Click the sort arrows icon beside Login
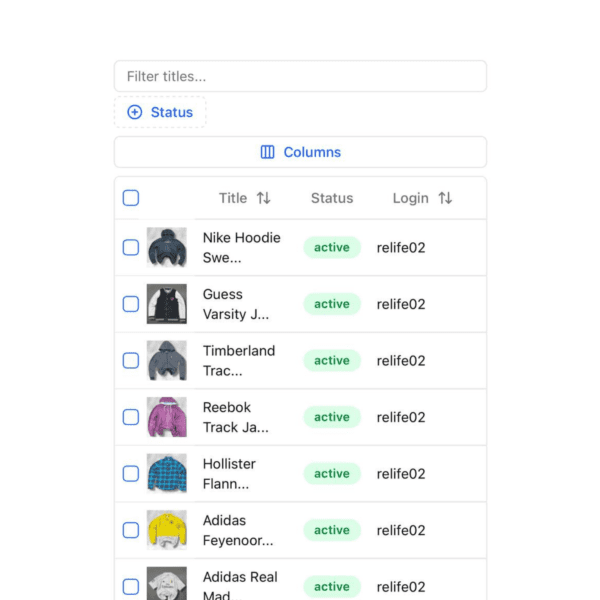This screenshot has height=600, width=600. pos(445,198)
